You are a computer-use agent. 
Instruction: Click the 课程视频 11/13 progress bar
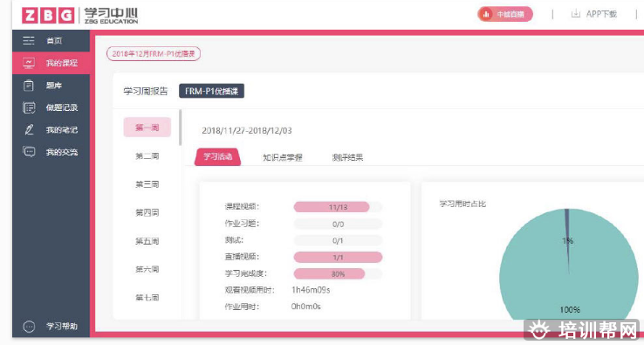(x=338, y=207)
